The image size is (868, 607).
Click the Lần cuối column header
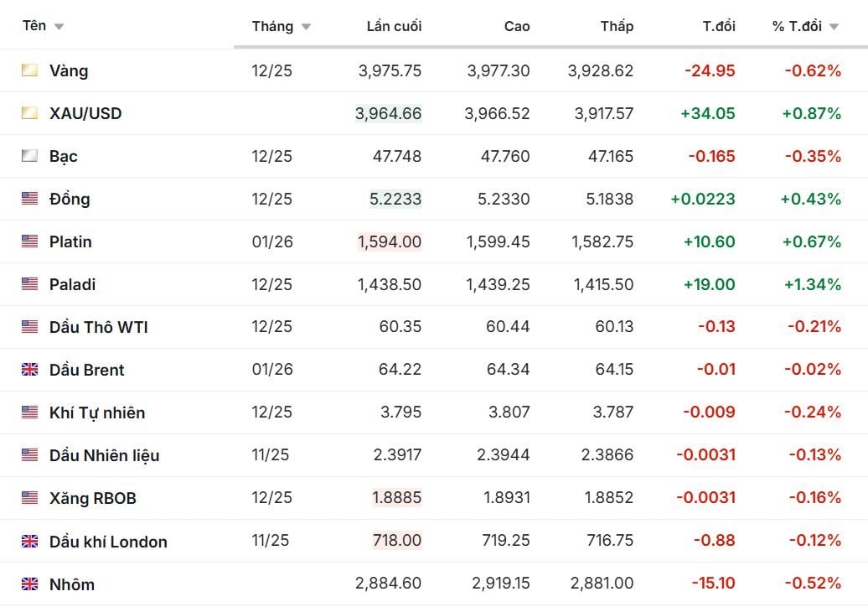[394, 26]
